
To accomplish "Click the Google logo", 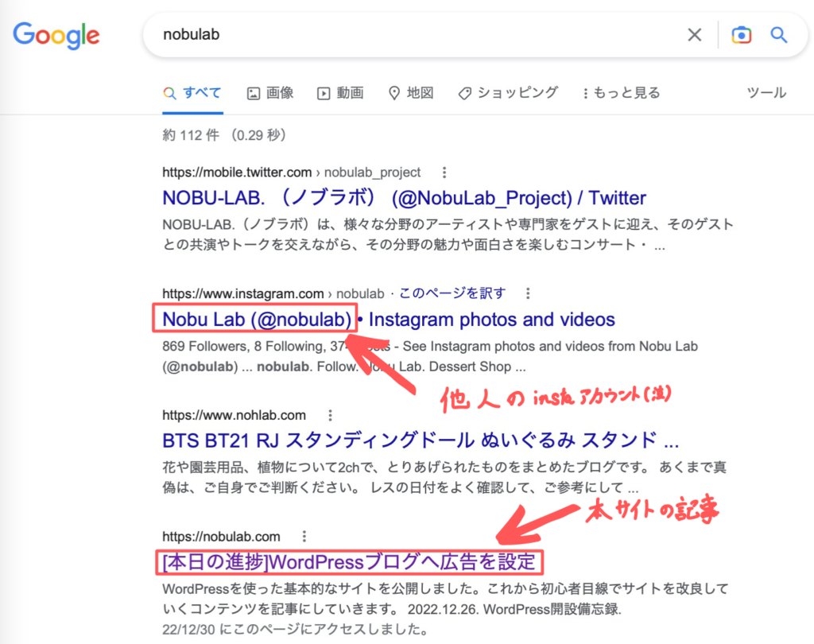I will pyautogui.click(x=56, y=35).
